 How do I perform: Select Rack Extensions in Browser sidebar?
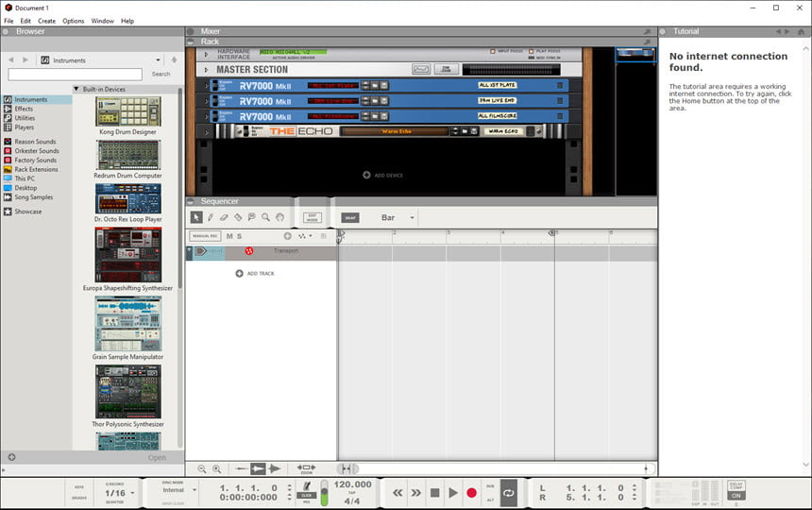click(36, 169)
